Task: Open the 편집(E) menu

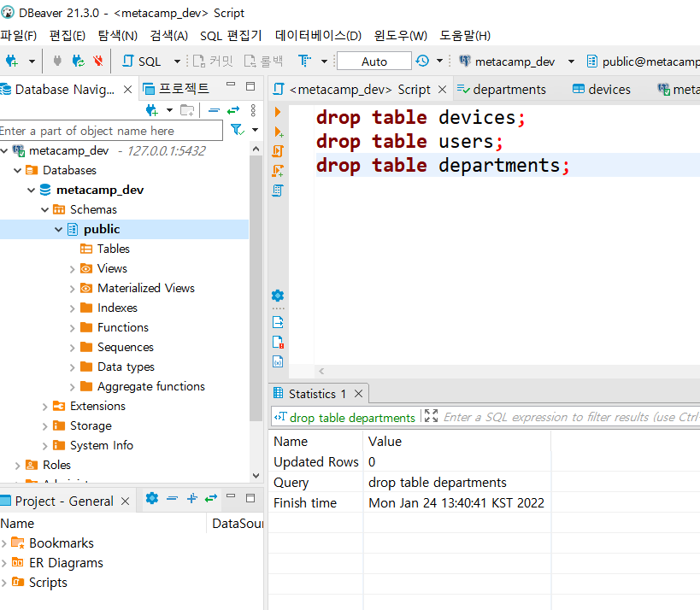Action: click(x=68, y=35)
